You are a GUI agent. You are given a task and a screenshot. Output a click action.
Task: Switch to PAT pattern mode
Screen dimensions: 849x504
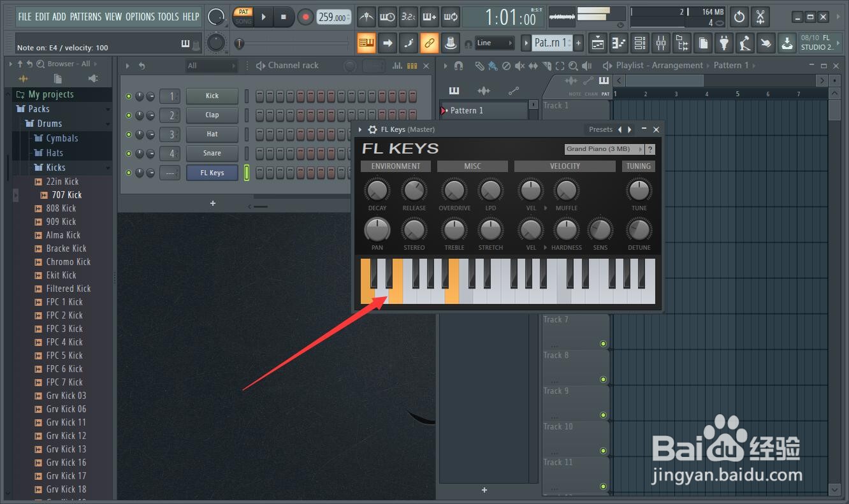(243, 12)
